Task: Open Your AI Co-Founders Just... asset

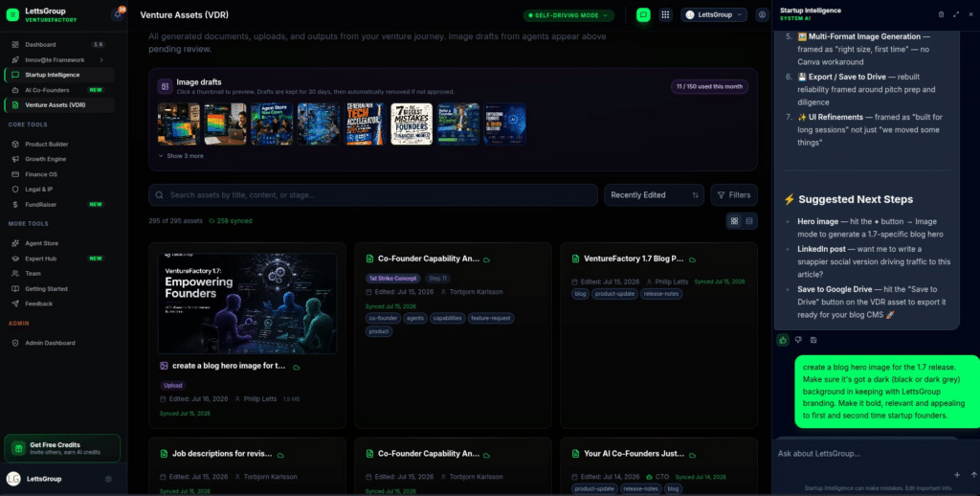Action: [x=634, y=454]
